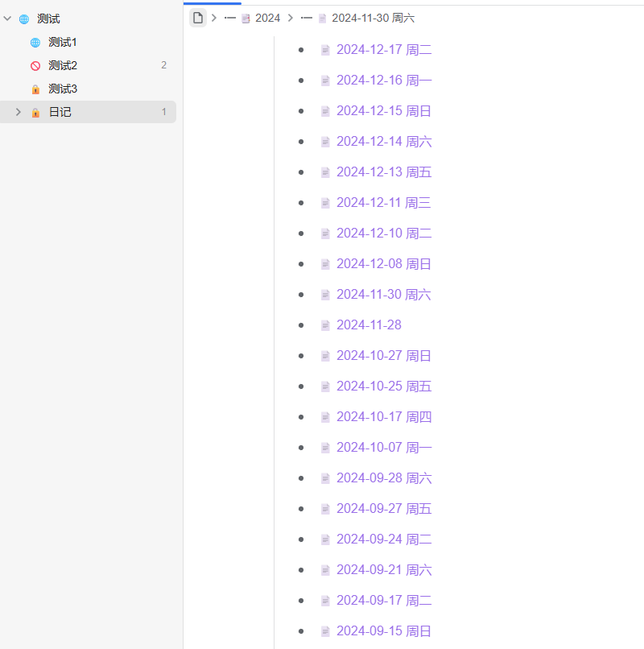Click the doc icon next to 2024-12-17 周二
The image size is (644, 649).
(325, 50)
